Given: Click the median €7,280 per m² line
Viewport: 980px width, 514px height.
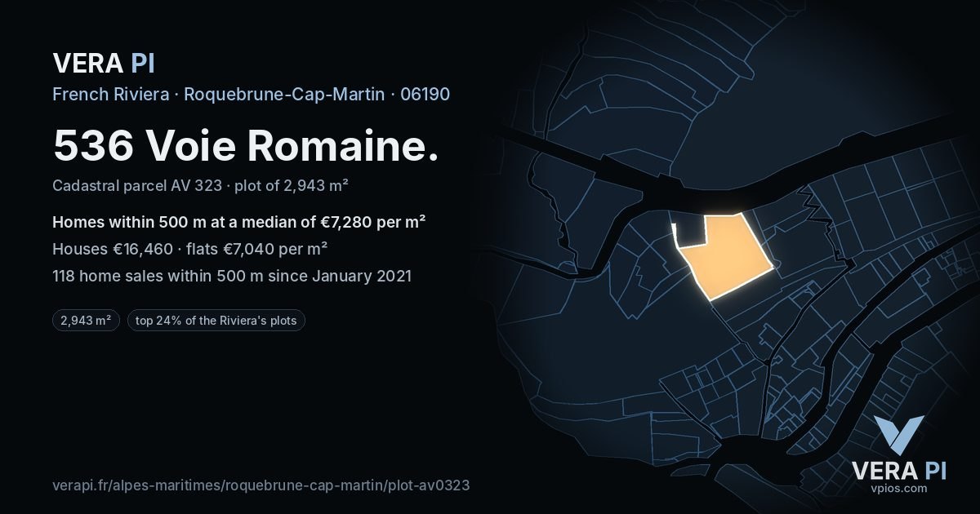Looking at the screenshot, I should (x=239, y=222).
